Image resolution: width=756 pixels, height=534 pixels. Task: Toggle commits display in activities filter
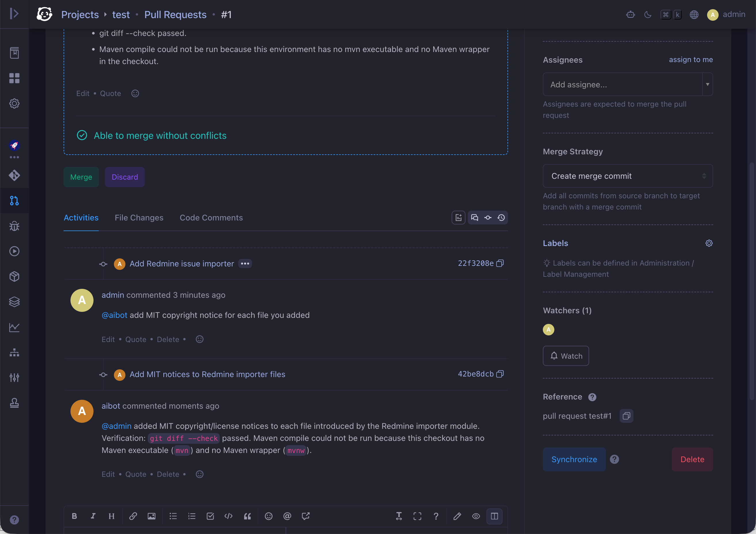click(x=488, y=218)
